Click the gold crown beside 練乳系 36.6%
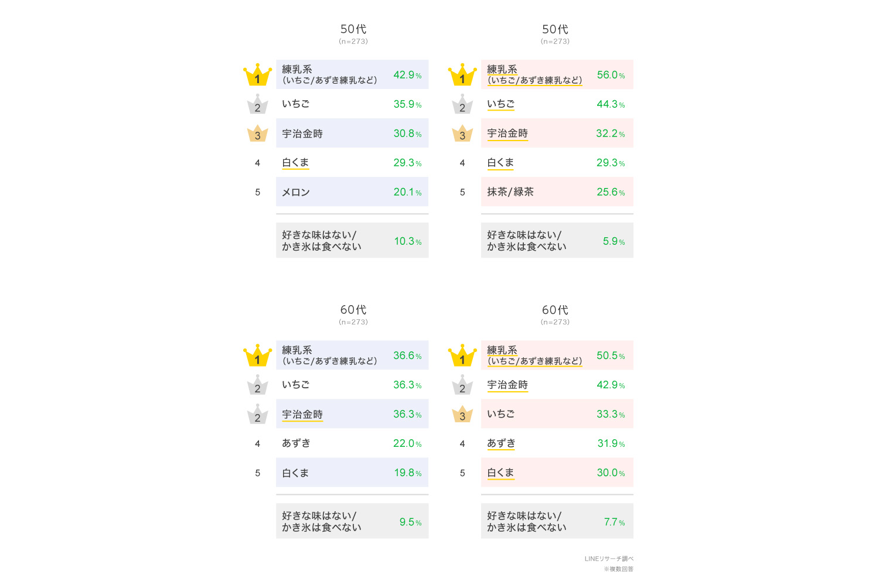879x588 pixels. pos(257,355)
